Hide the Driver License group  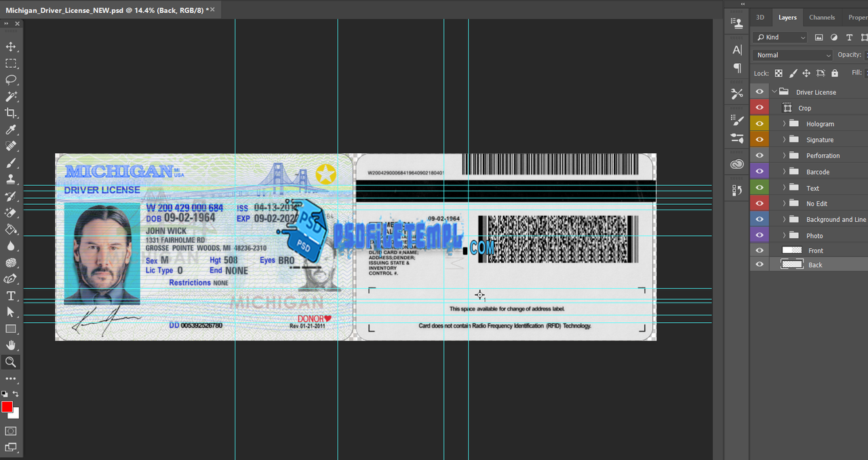[x=759, y=92]
